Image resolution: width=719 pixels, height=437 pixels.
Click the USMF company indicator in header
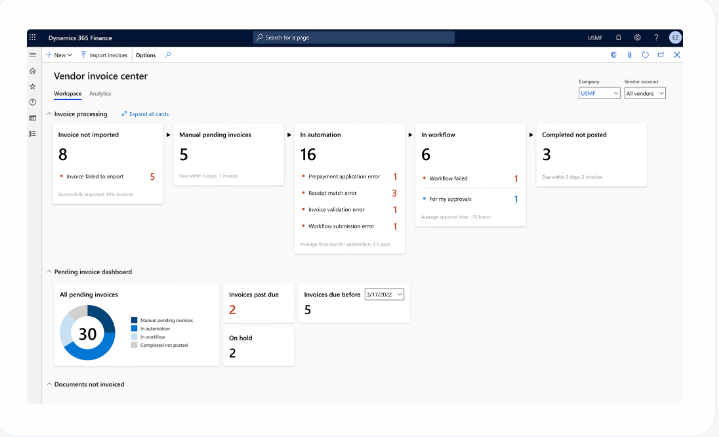pos(595,38)
